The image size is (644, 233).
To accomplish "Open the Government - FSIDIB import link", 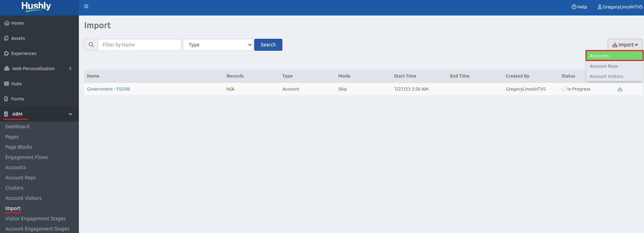I will pyautogui.click(x=108, y=89).
